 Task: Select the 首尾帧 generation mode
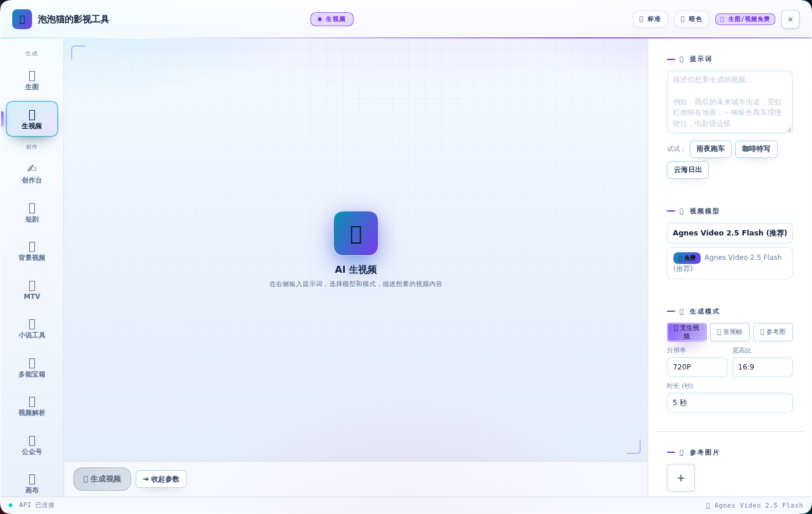pyautogui.click(x=730, y=332)
